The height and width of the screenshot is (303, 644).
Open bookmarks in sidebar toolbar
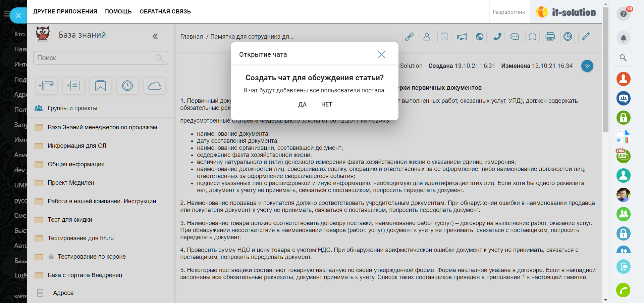click(101, 86)
